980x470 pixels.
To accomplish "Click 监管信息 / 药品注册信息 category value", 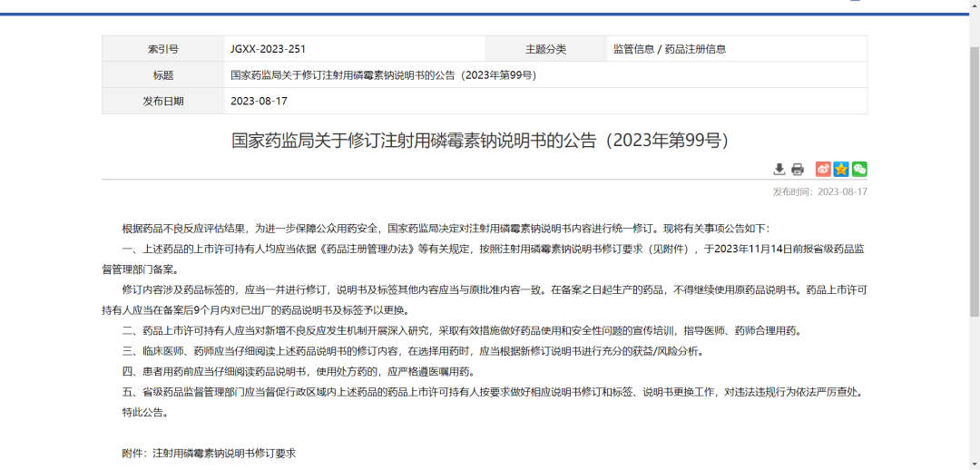I will 670,49.
